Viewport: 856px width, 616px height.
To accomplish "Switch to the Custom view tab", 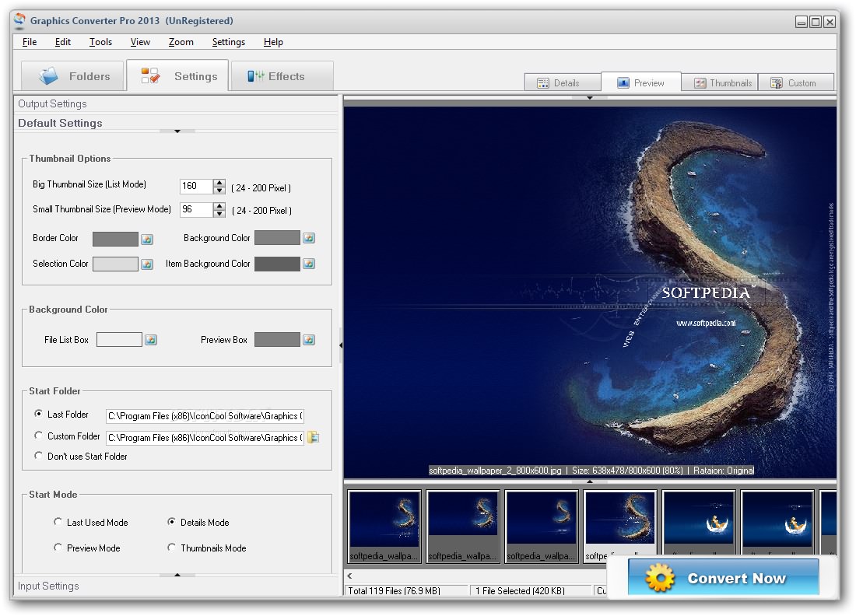I will click(796, 83).
